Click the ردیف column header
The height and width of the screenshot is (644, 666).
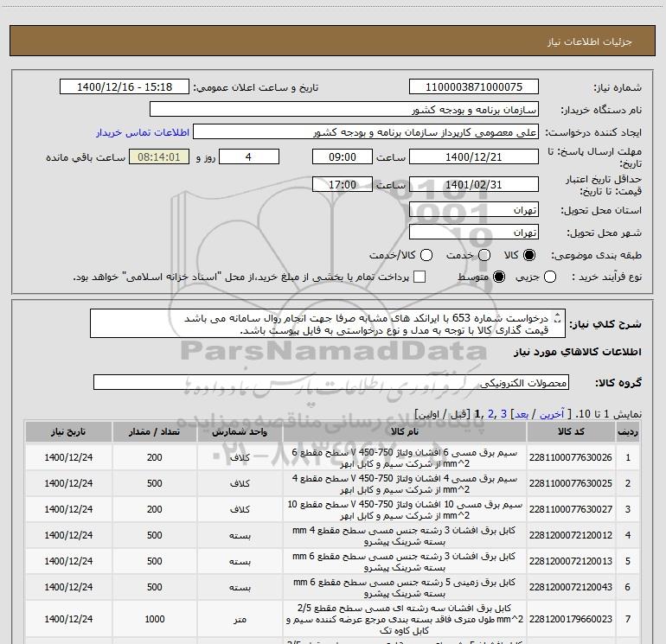coord(628,431)
